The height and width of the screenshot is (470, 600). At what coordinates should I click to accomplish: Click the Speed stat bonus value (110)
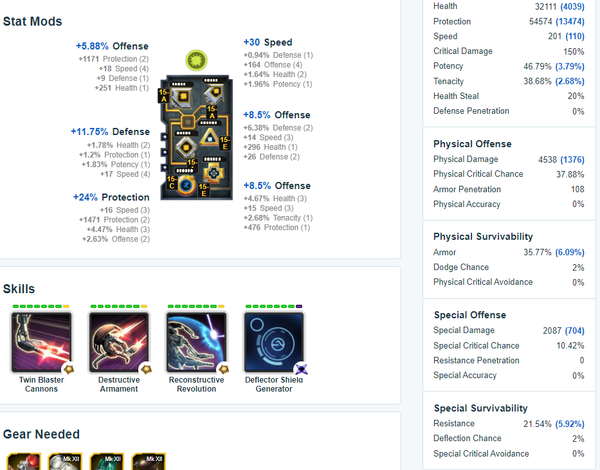tap(575, 36)
